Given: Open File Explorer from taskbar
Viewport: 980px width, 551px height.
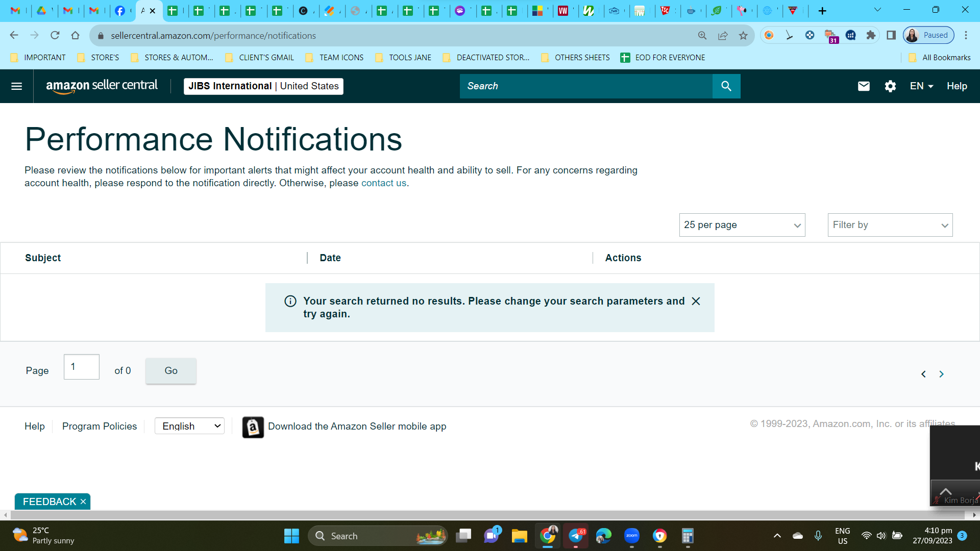Looking at the screenshot, I should tap(519, 536).
